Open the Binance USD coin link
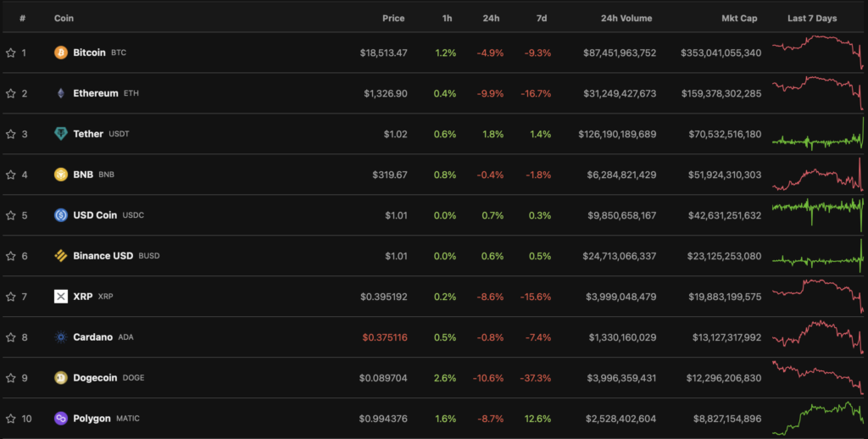This screenshot has height=439, width=868. (103, 256)
